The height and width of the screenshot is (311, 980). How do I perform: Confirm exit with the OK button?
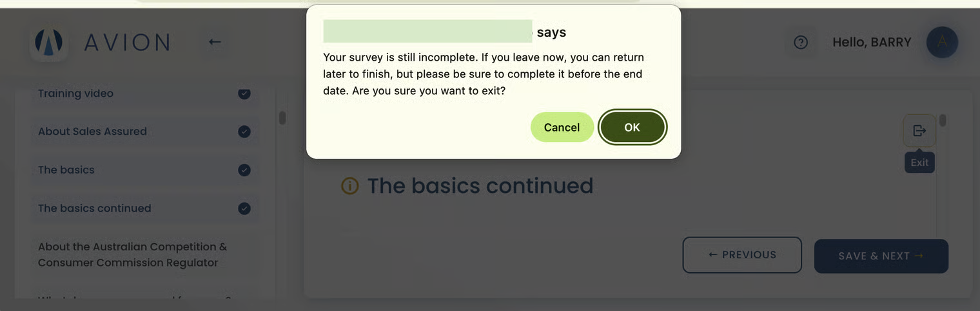(x=632, y=127)
